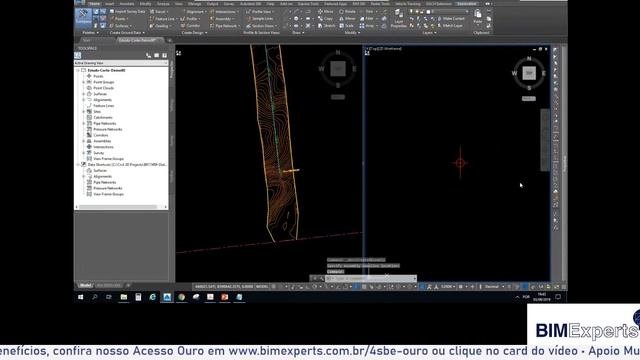The image size is (640, 360).
Task: Click the command line input field
Action: click(x=370, y=278)
